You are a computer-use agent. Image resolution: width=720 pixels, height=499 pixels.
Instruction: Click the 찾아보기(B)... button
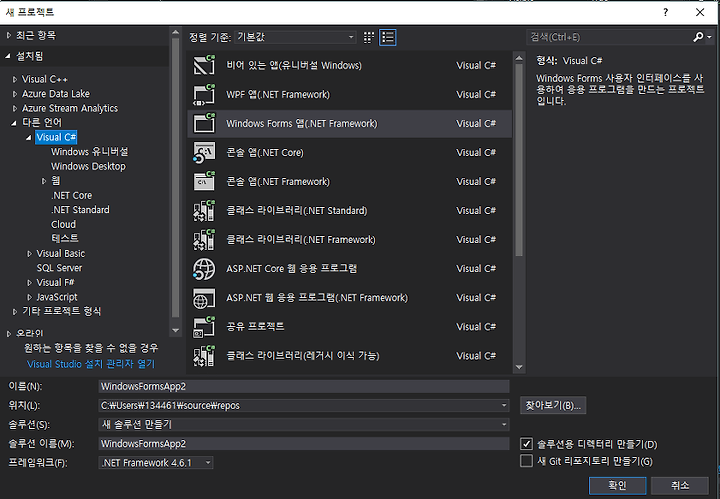click(553, 405)
